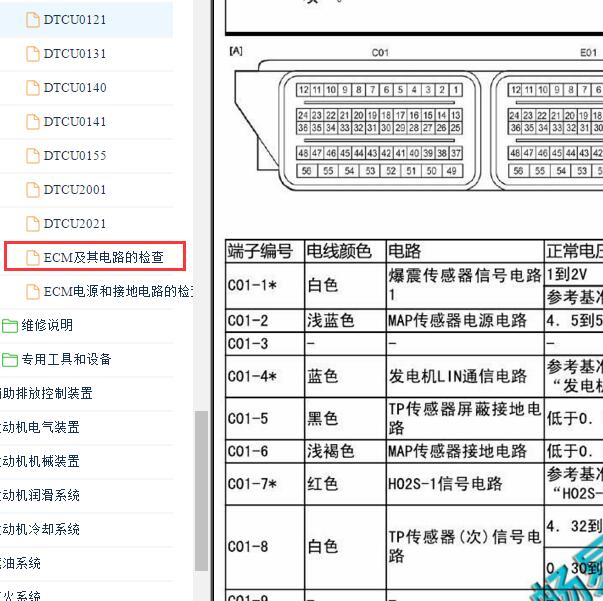Click the file icon beside DTCU2021
The height and width of the screenshot is (601, 603).
click(x=33, y=223)
